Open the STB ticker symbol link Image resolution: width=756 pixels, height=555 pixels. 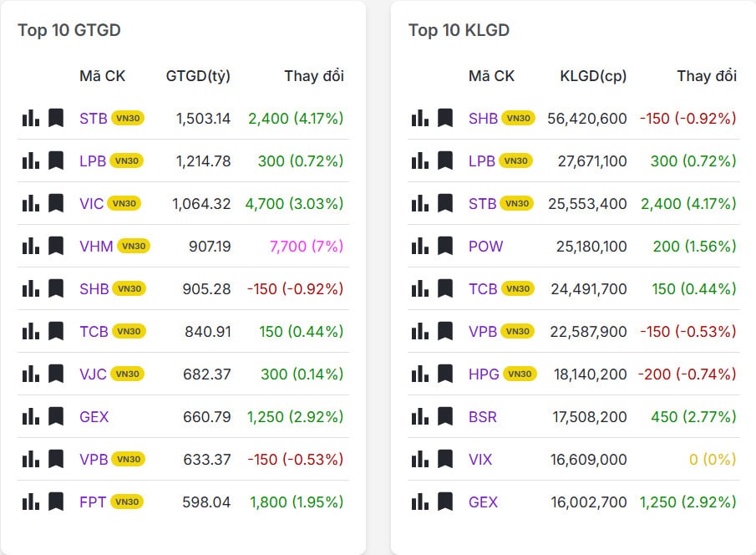[92, 118]
